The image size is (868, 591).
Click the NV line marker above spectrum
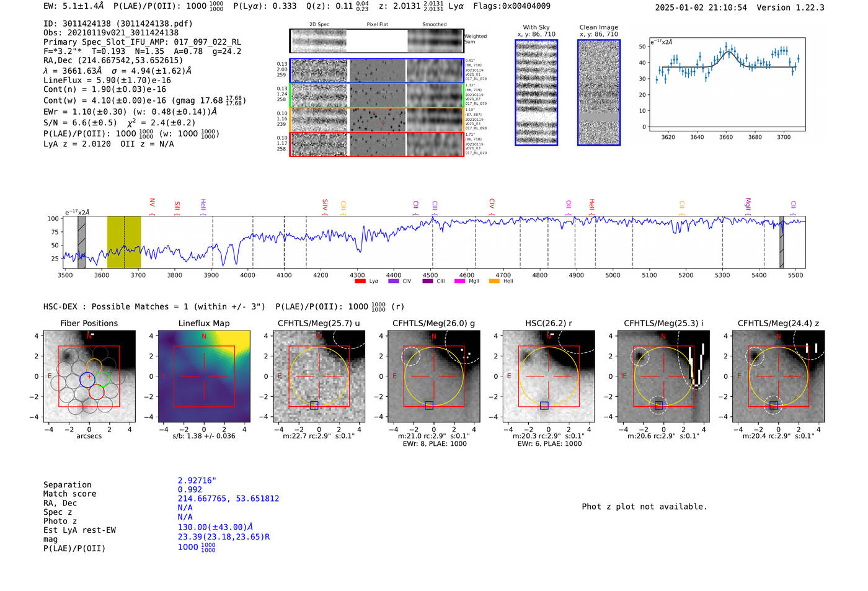pos(152,203)
